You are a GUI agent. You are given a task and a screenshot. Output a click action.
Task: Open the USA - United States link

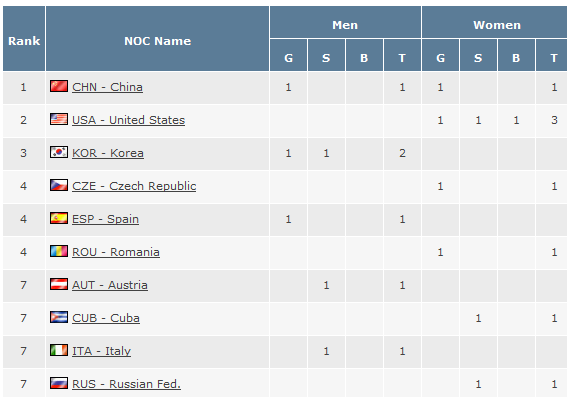[128, 120]
